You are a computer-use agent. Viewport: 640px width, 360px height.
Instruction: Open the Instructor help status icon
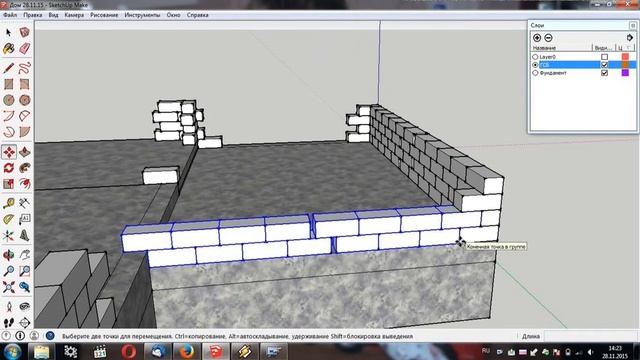click(50, 336)
